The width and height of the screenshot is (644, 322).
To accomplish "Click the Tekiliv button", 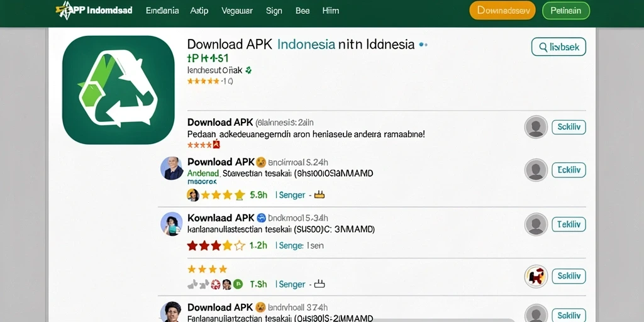I will pos(569,225).
